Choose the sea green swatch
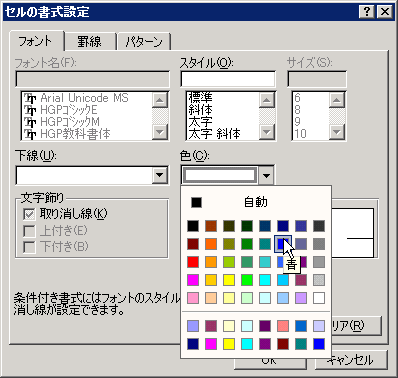This screenshot has width=398, height=378. [x=247, y=262]
